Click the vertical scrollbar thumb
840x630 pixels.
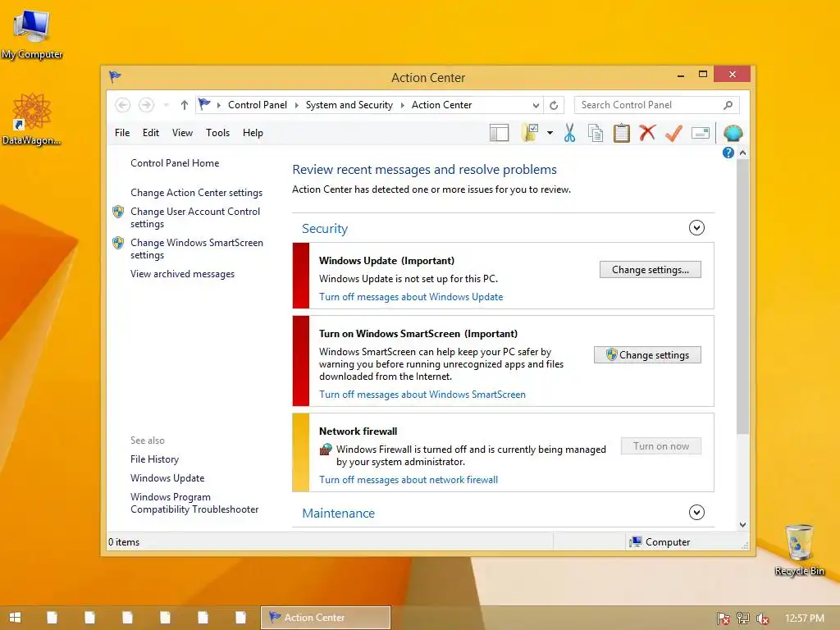click(742, 296)
